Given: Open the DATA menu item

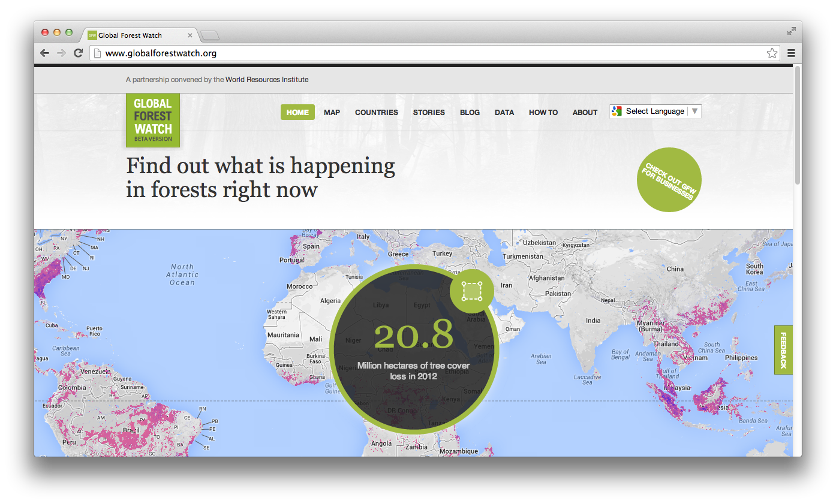Looking at the screenshot, I should point(504,112).
